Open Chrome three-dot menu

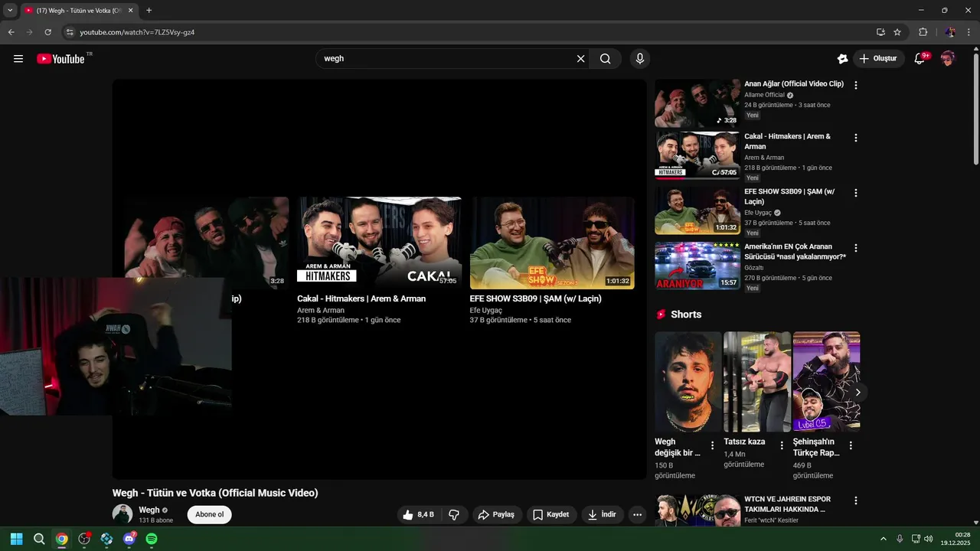[x=969, y=32]
